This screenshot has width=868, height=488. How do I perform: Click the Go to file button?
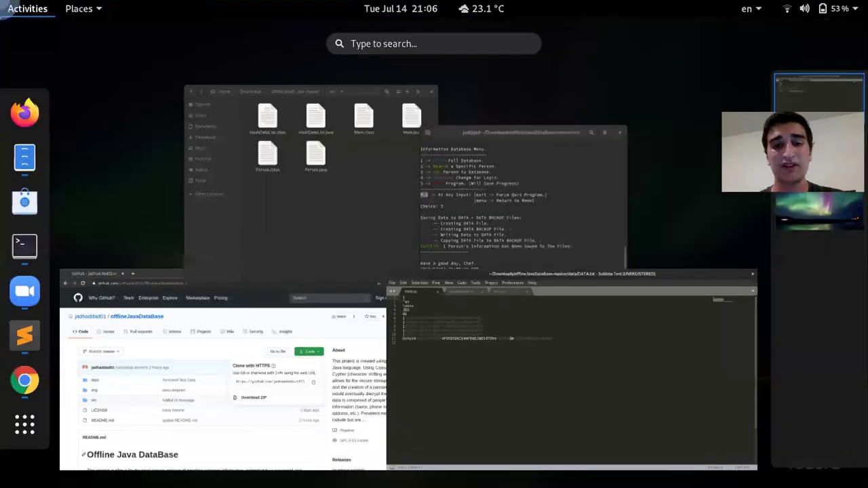(278, 351)
